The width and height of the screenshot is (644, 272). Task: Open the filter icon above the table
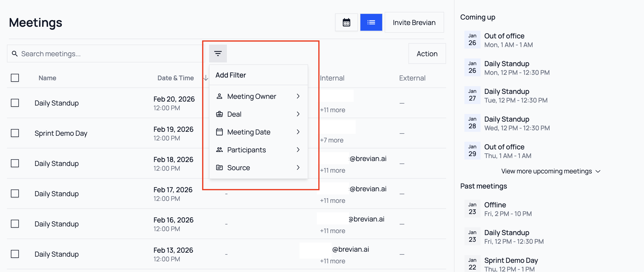point(218,53)
